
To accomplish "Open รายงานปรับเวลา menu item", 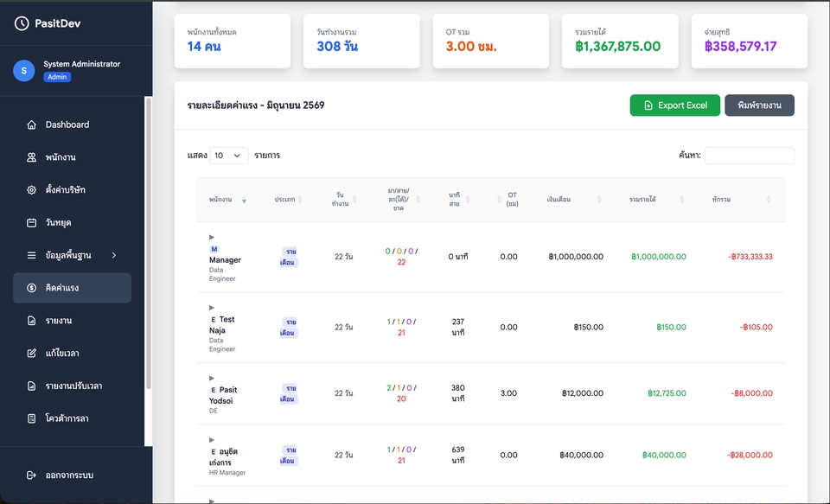I will point(72,386).
